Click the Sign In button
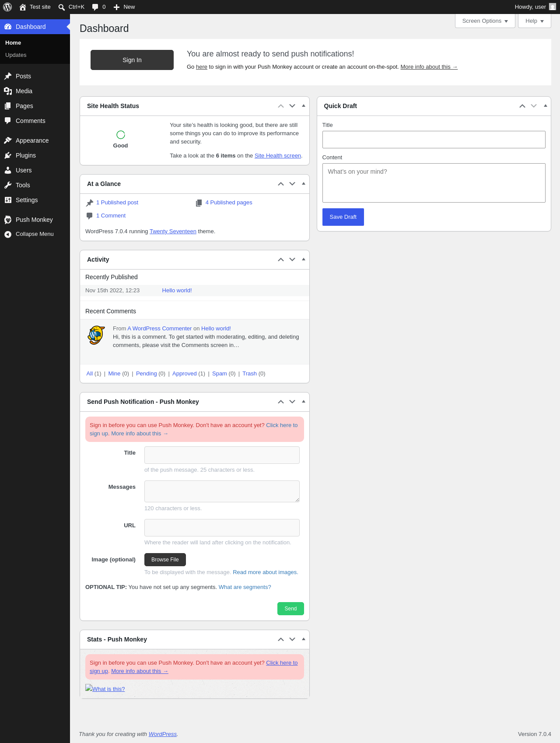Screen dimensions: 560x743 pyautogui.click(x=132, y=60)
